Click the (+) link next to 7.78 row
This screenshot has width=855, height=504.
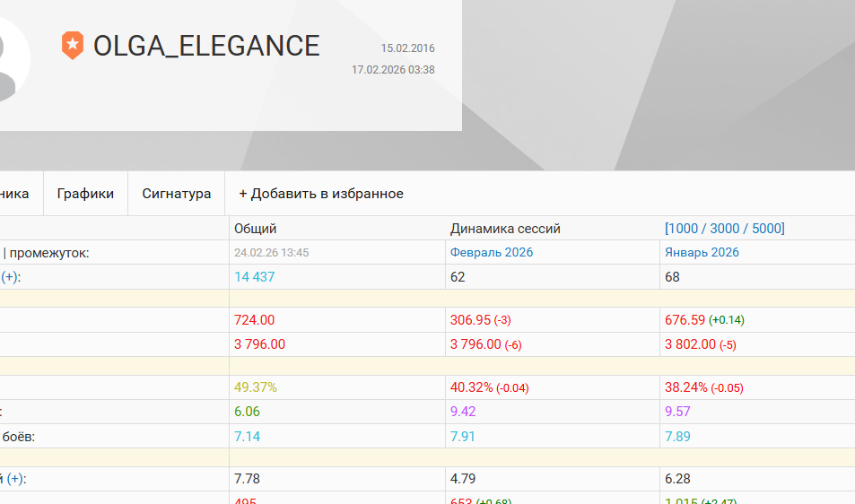pyautogui.click(x=15, y=479)
